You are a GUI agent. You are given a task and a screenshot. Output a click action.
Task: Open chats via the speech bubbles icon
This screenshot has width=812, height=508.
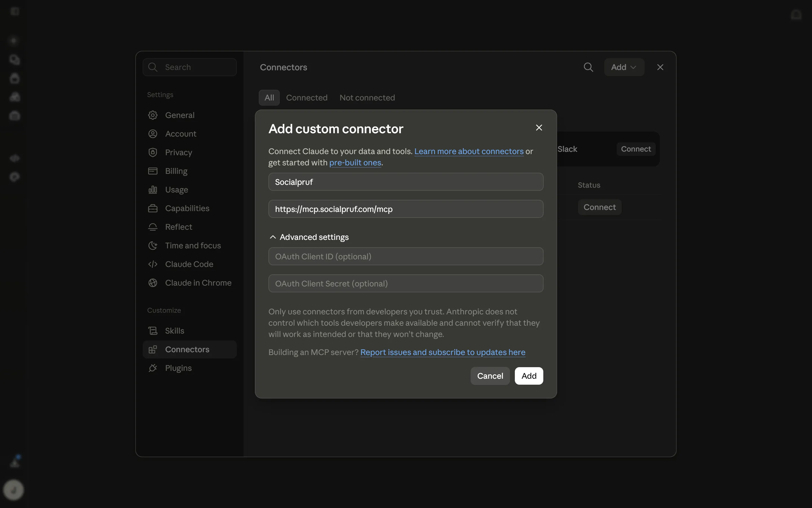14,60
